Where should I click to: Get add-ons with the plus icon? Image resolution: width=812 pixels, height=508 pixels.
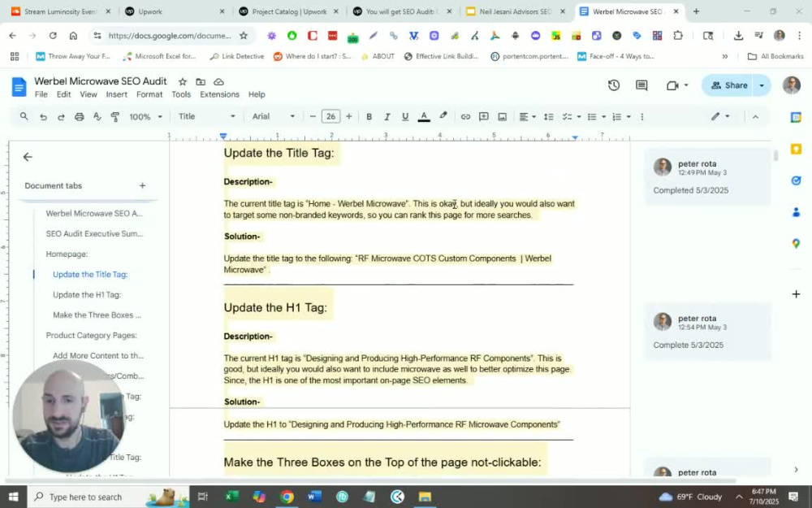796,294
